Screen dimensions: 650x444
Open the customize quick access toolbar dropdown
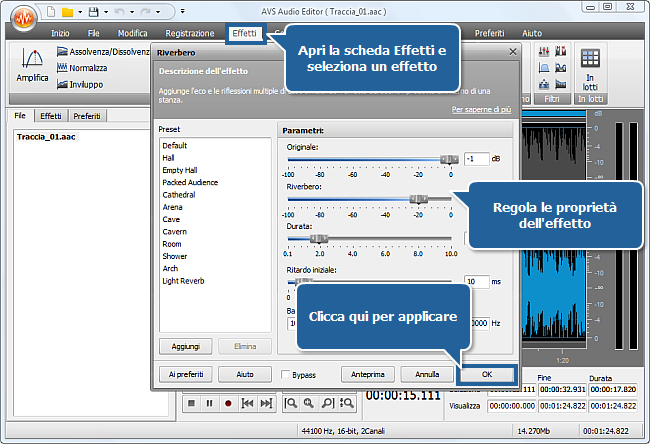click(x=182, y=12)
